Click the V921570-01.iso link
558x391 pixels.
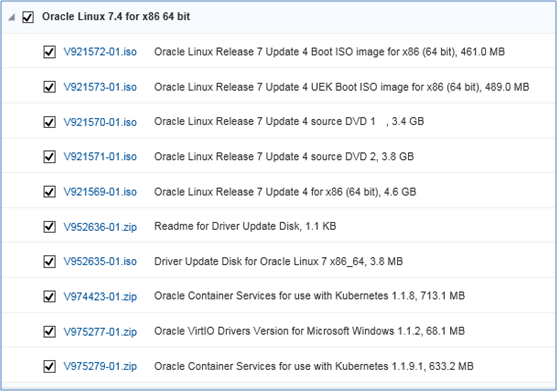[x=100, y=122]
